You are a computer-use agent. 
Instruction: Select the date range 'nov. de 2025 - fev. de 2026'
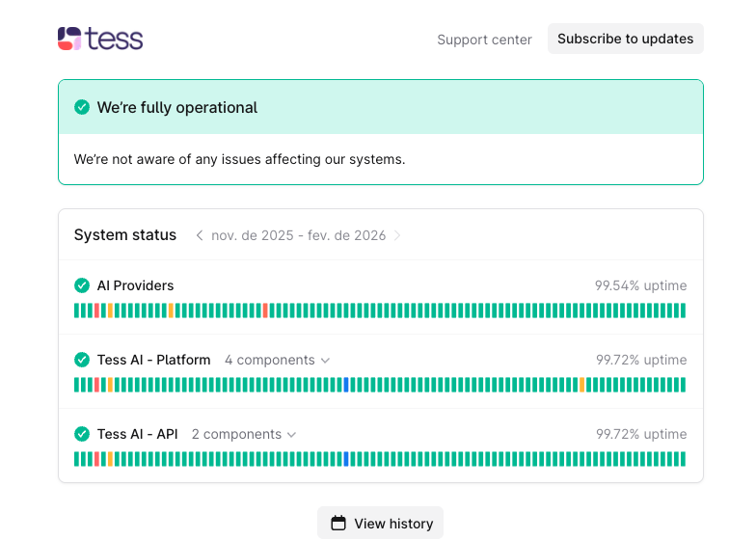click(x=299, y=235)
